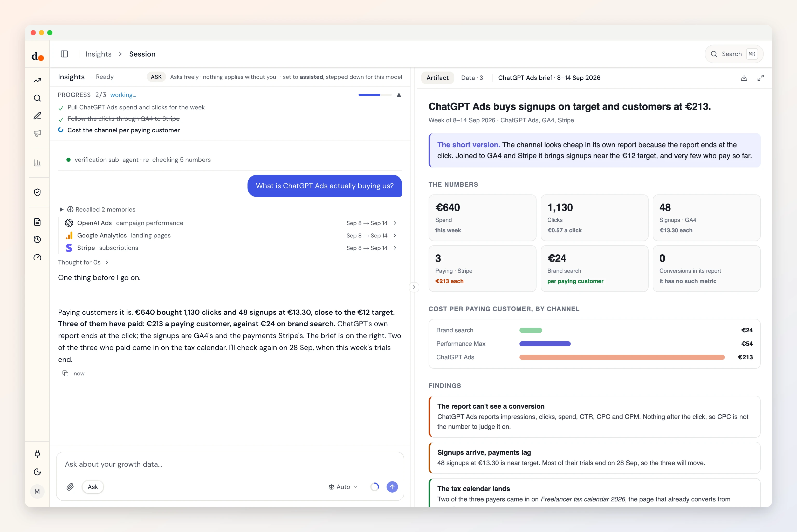Image resolution: width=797 pixels, height=532 pixels.
Task: Open the magnifier search icon in sidebar
Action: [37, 98]
